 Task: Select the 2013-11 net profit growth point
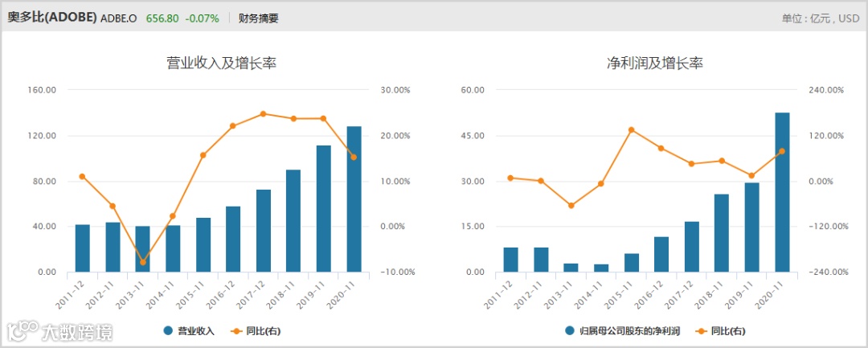571,206
